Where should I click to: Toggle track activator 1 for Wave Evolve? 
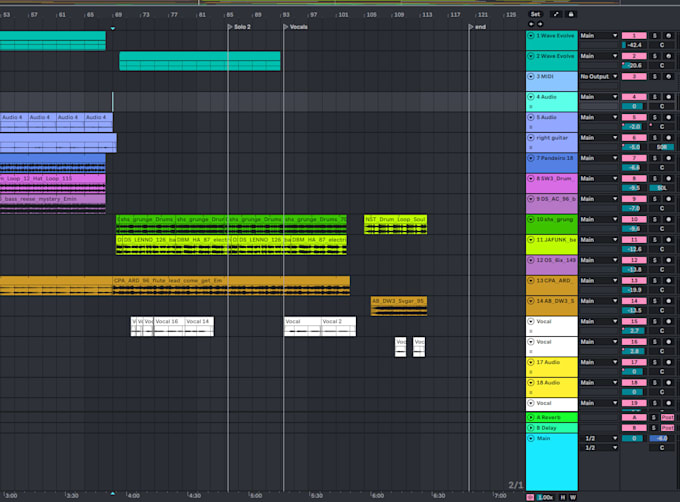point(634,36)
